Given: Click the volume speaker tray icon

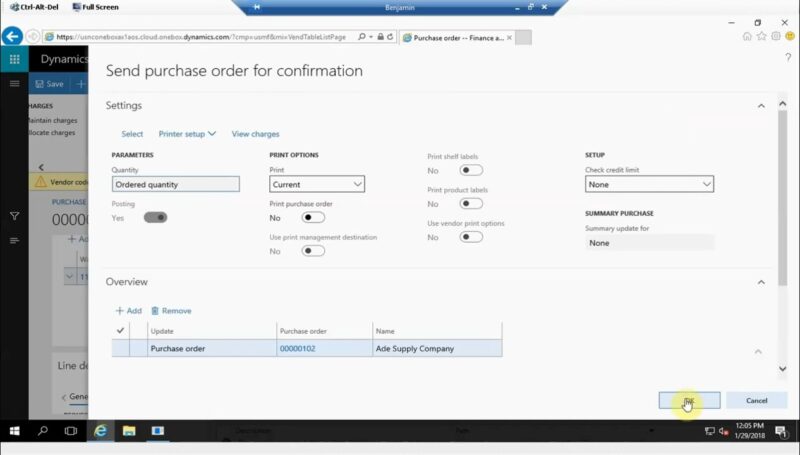Looking at the screenshot, I should [x=723, y=432].
